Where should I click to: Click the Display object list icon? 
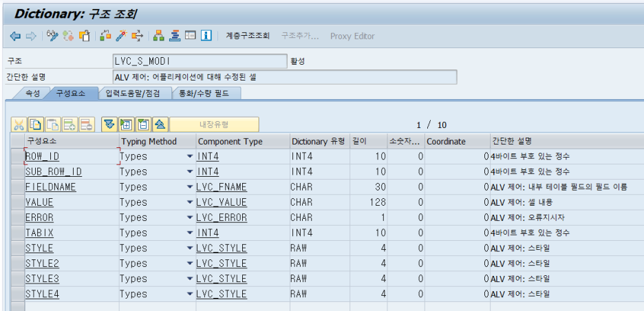[x=175, y=36]
